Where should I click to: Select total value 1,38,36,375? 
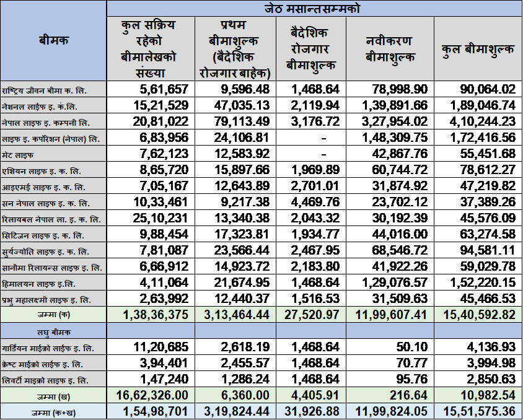click(156, 314)
